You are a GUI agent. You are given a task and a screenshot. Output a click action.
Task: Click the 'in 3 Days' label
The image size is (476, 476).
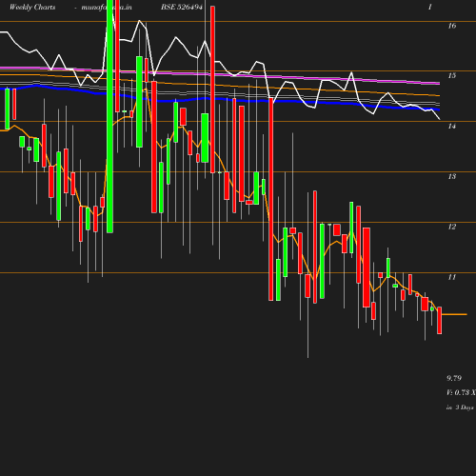tap(460, 407)
